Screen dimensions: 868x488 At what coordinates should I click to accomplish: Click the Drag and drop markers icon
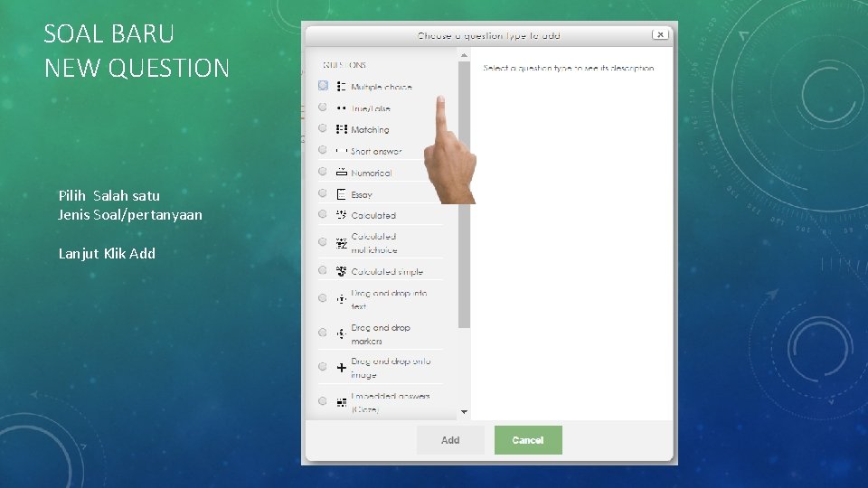point(342,333)
